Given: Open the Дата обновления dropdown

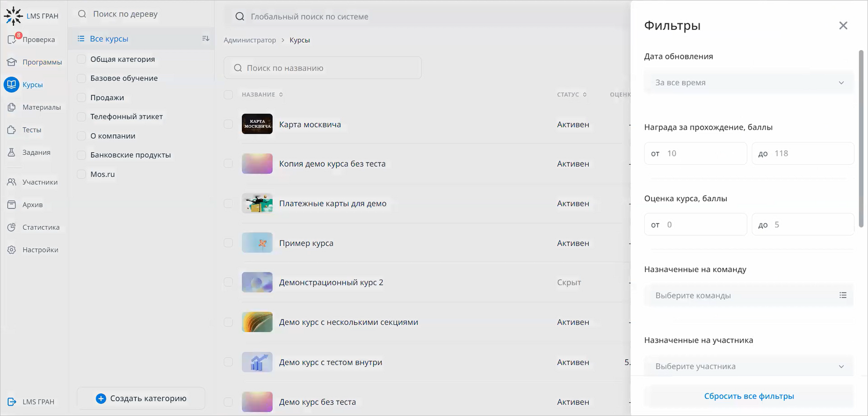Looking at the screenshot, I should pos(749,83).
